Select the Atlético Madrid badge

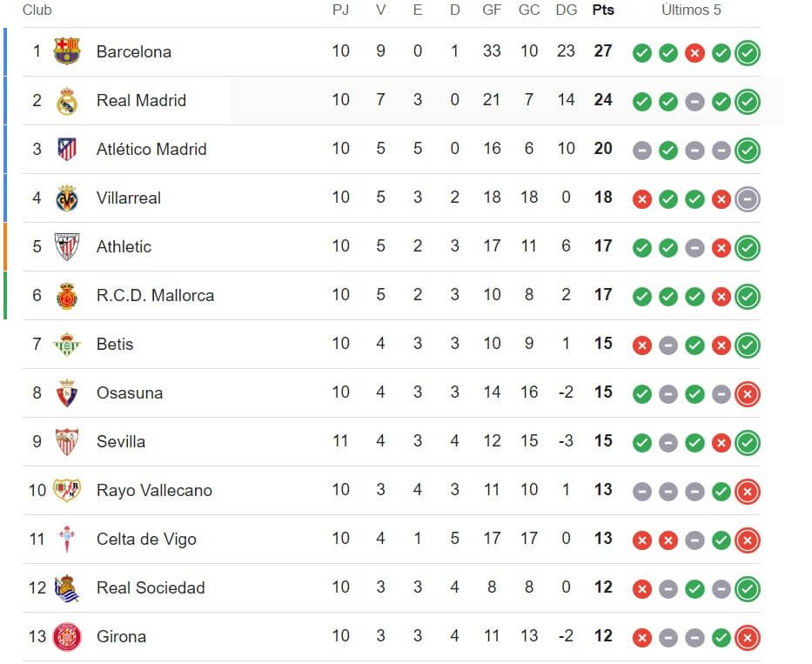point(67,150)
